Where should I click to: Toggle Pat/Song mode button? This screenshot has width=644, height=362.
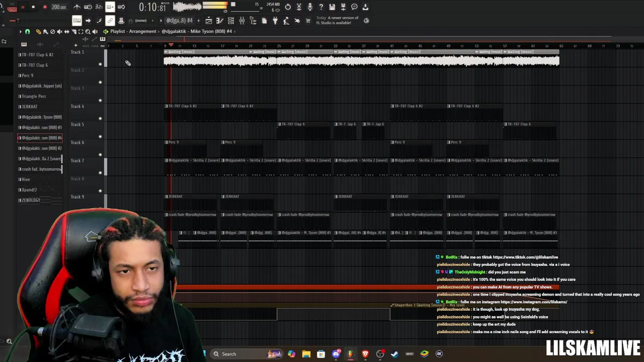12,8
